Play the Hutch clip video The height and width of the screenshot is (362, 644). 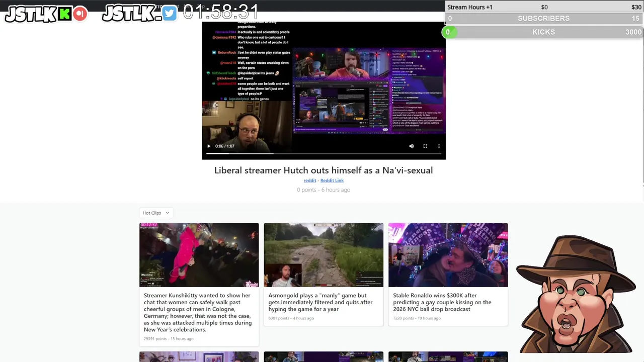pyautogui.click(x=209, y=146)
